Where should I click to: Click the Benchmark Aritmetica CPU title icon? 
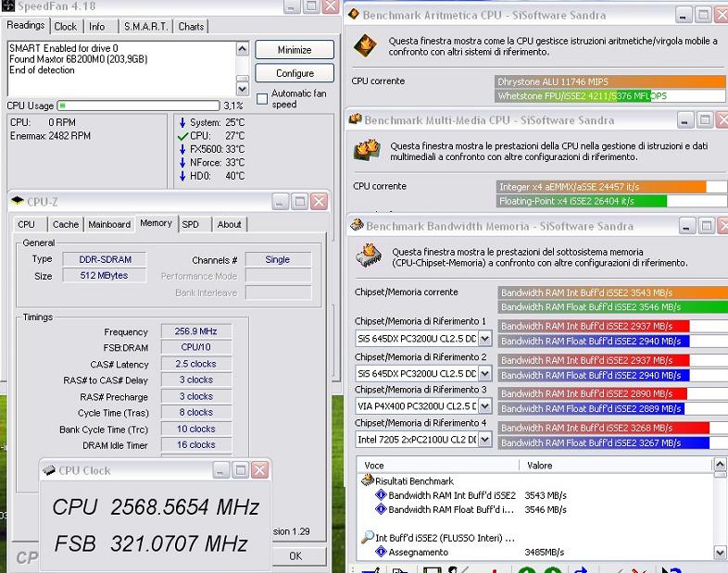pyautogui.click(x=354, y=14)
